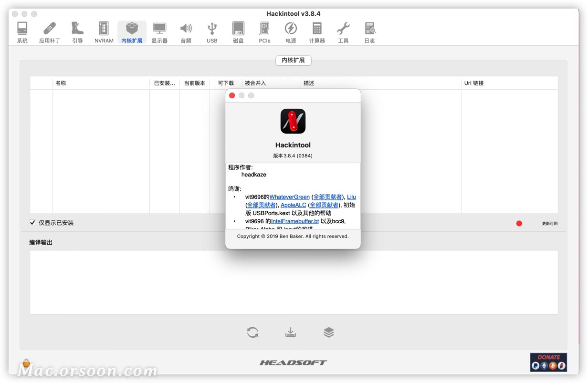Toggle the red update available indicator
Image resolution: width=588 pixels, height=383 pixels.
tap(519, 222)
